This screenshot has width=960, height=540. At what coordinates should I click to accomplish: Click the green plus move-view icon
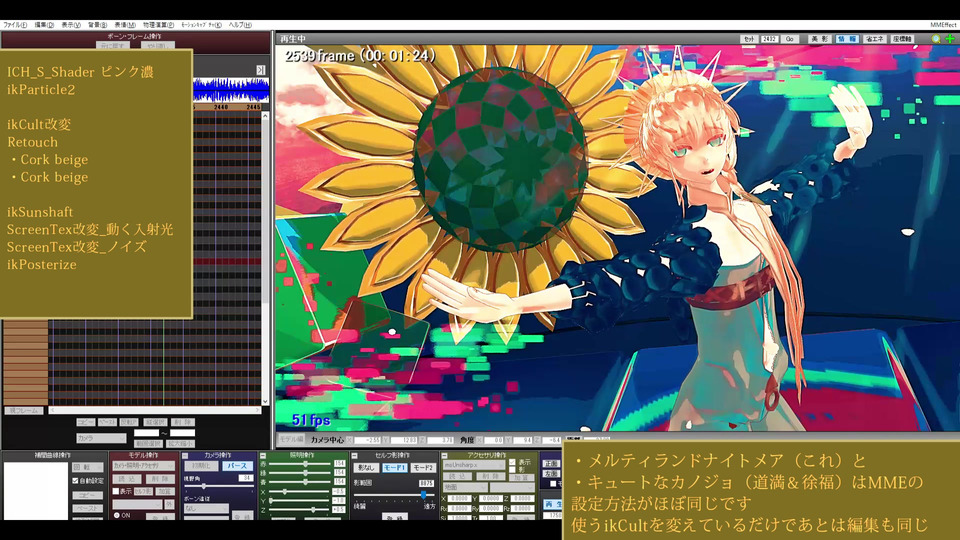(x=950, y=39)
